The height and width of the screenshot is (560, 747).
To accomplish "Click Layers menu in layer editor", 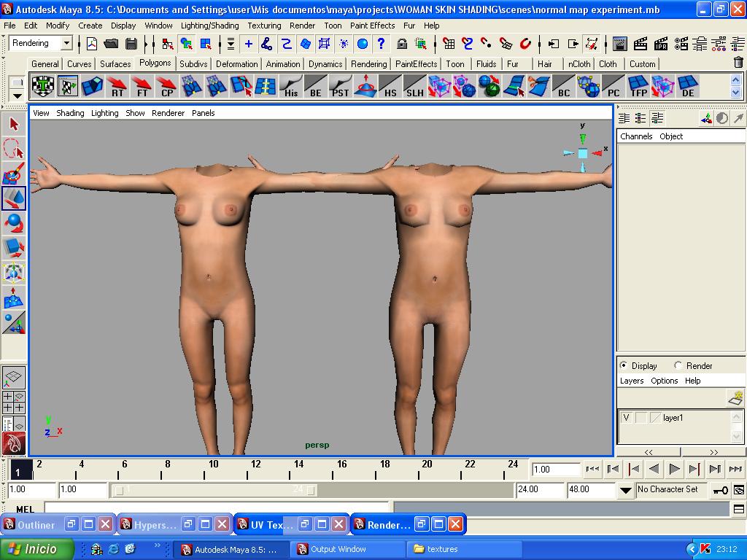I will coord(632,381).
